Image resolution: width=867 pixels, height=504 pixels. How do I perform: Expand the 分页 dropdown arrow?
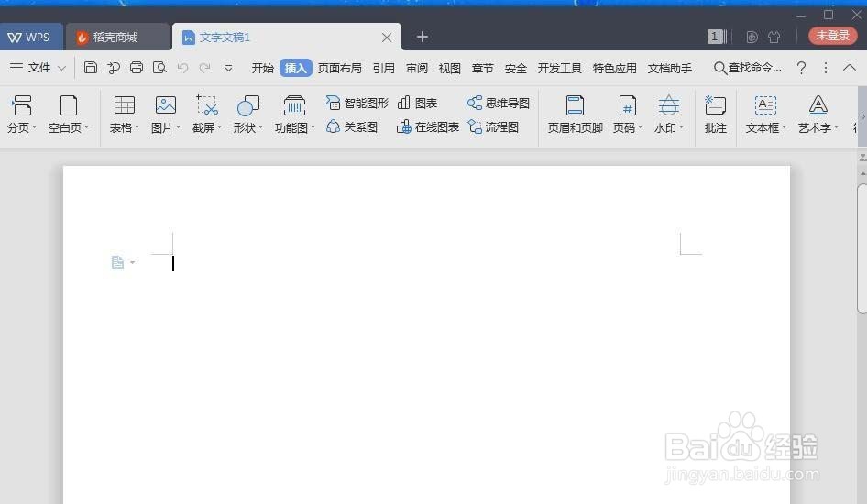click(x=34, y=127)
